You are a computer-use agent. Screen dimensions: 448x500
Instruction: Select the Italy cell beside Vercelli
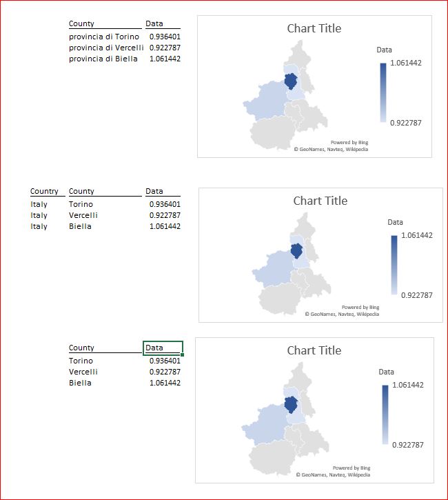(39, 216)
